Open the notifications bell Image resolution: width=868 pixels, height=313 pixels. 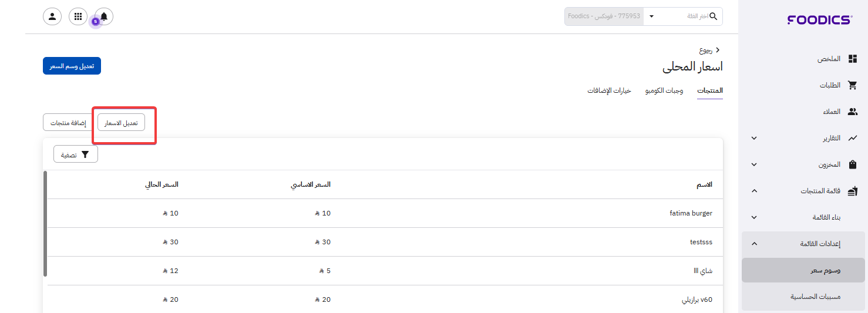tap(104, 16)
